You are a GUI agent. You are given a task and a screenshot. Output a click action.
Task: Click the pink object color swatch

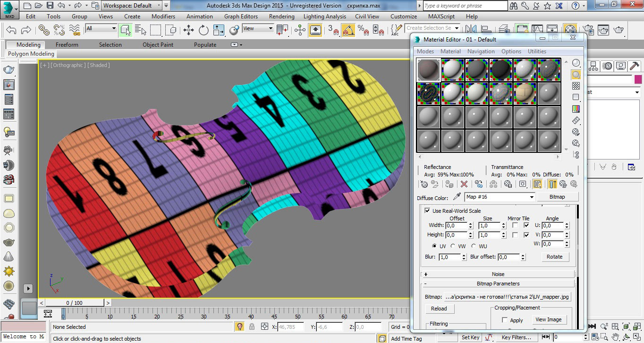coord(638,79)
